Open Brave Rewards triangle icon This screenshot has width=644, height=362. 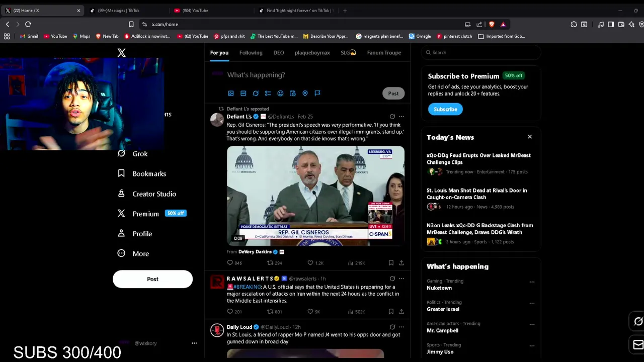point(503,24)
